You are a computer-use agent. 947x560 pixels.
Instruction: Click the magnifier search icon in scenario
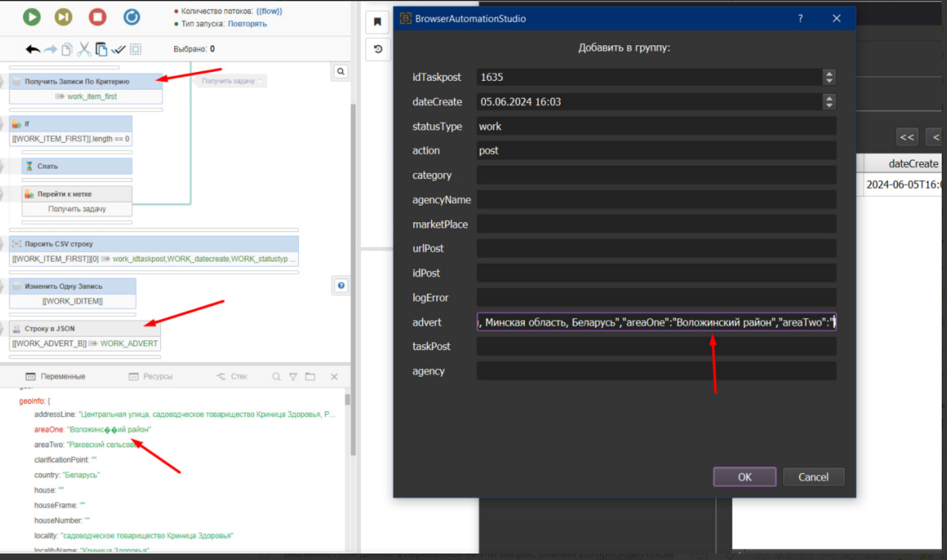point(341,71)
